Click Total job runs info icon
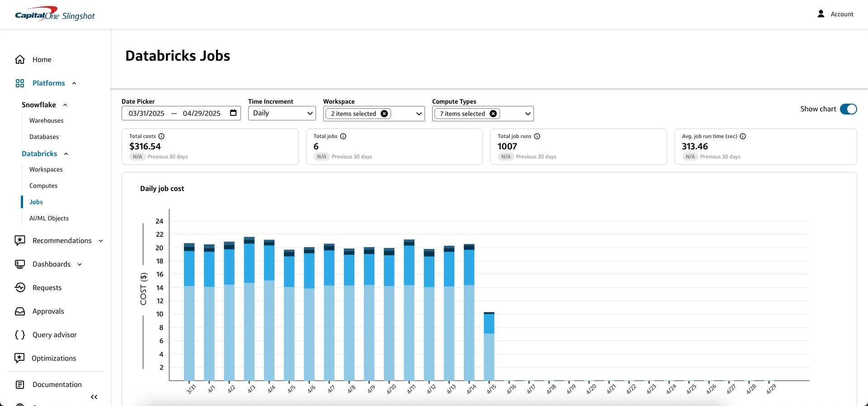The image size is (868, 406). [537, 136]
